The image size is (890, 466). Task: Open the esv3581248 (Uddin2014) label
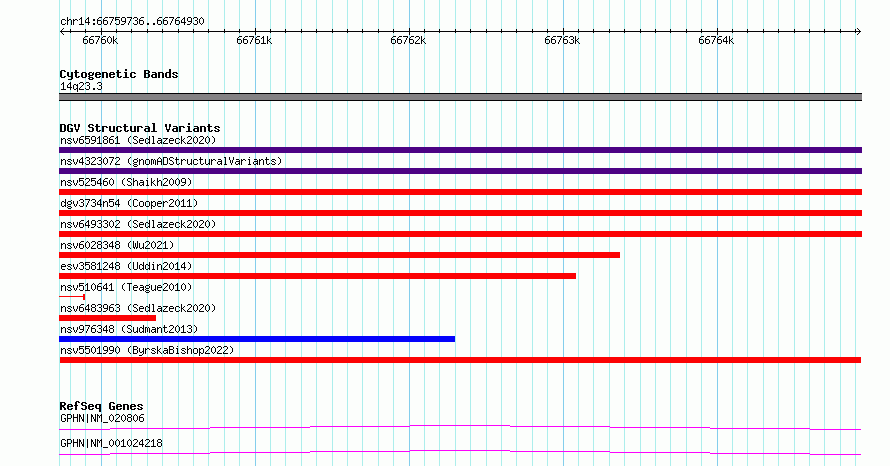pyautogui.click(x=126, y=266)
